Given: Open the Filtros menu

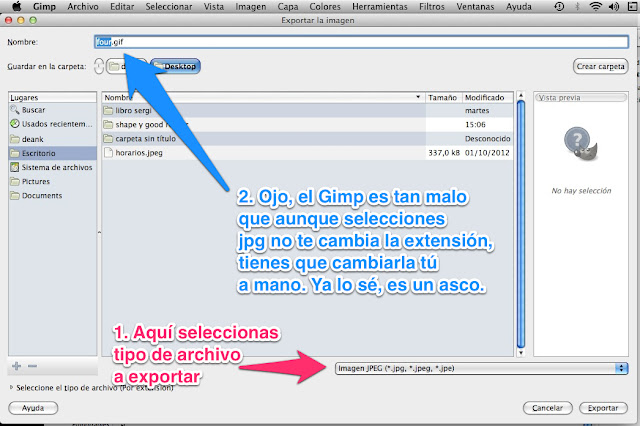Looking at the screenshot, I should click(x=432, y=7).
